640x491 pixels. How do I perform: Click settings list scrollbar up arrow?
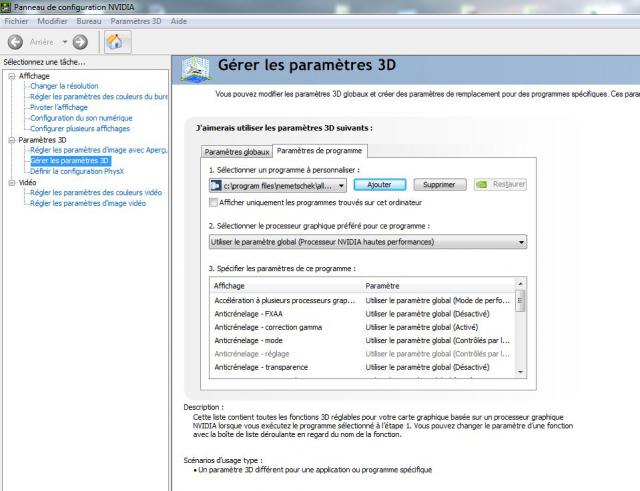[x=520, y=284]
